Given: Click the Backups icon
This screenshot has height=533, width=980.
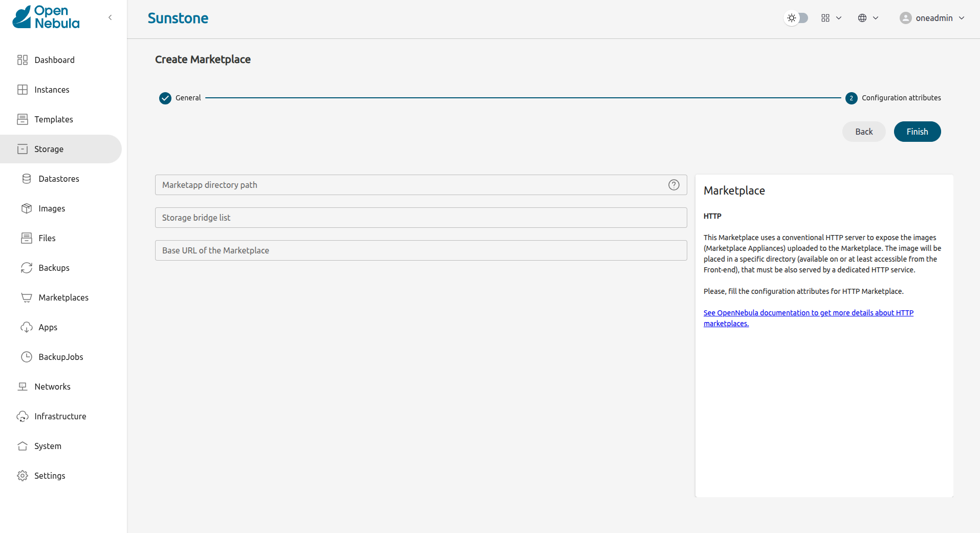Looking at the screenshot, I should pos(27,268).
